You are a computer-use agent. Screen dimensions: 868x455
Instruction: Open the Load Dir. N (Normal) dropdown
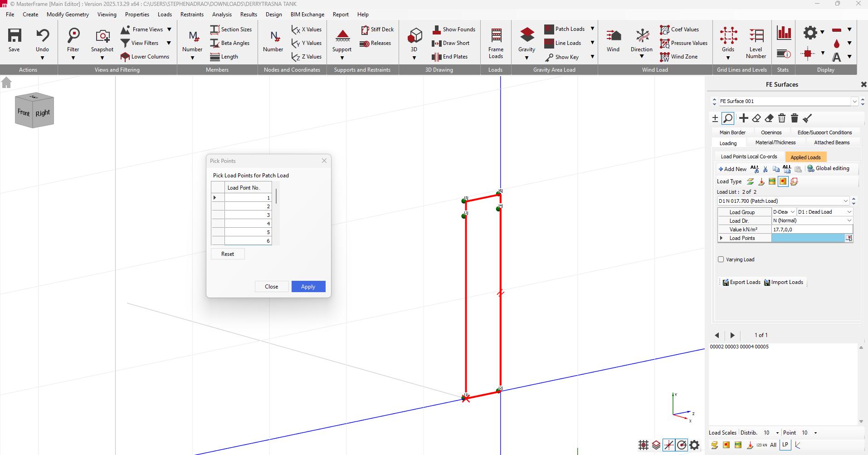[x=849, y=220]
